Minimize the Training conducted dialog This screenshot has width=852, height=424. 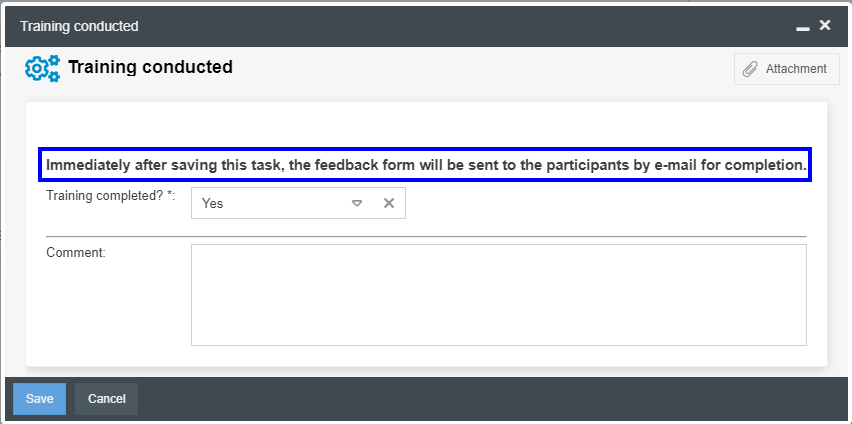[x=803, y=26]
